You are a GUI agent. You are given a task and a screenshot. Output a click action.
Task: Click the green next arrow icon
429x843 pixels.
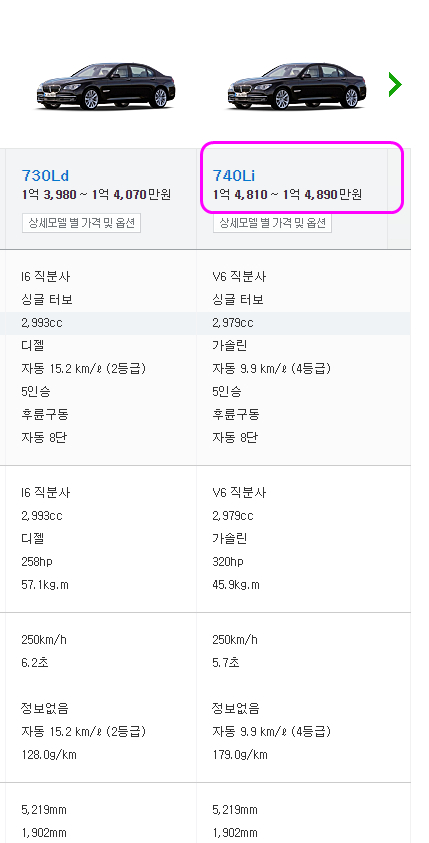tap(395, 85)
